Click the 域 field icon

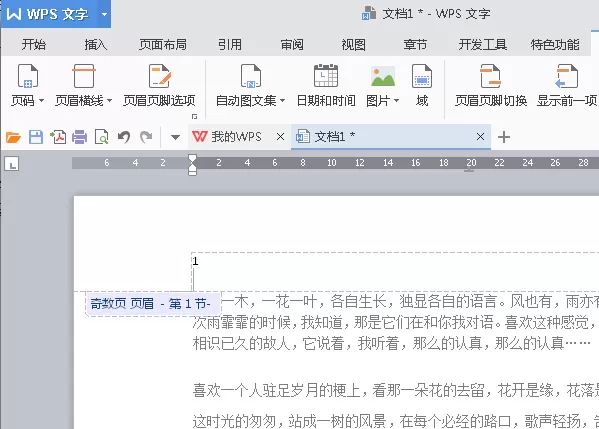click(x=422, y=76)
